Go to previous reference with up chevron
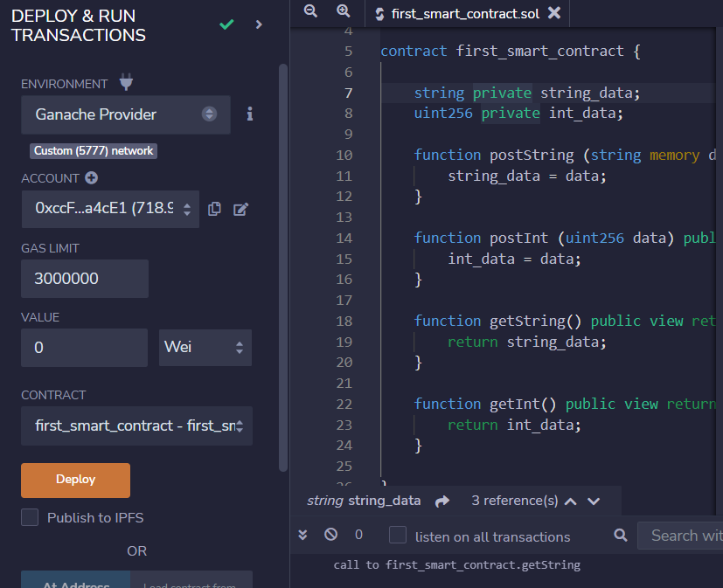Viewport: 723px width, 588px height. pyautogui.click(x=571, y=502)
